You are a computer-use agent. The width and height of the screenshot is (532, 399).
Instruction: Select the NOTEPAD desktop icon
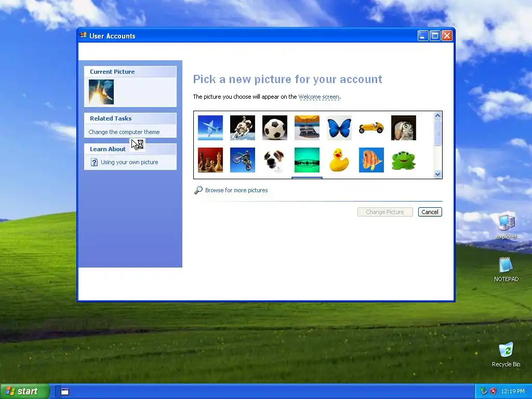click(506, 270)
